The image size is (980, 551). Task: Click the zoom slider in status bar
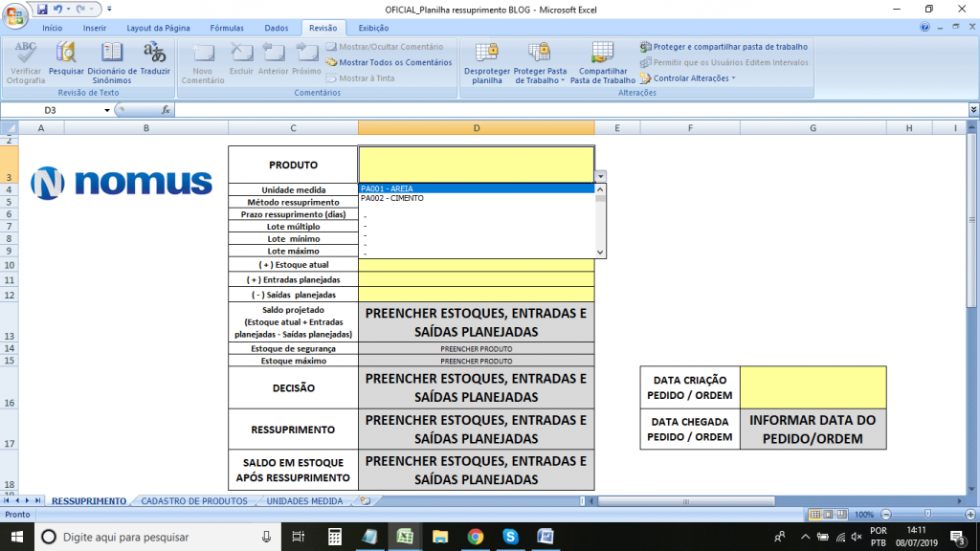[x=927, y=515]
